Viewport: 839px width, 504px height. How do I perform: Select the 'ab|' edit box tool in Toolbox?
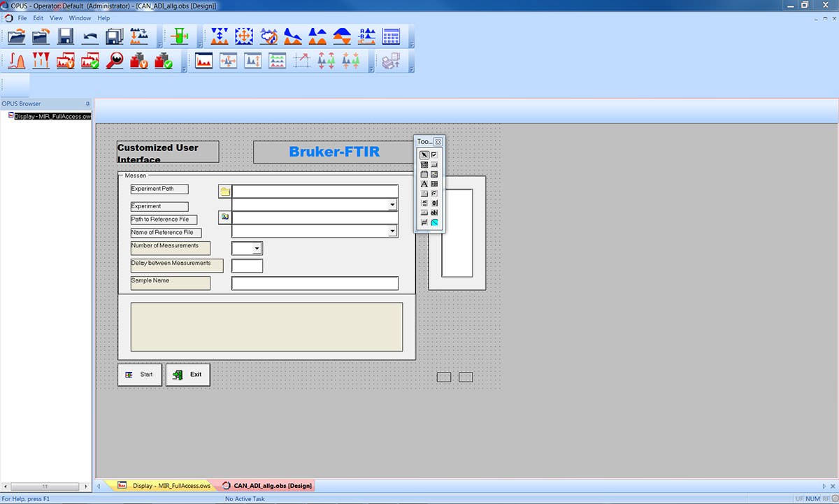coord(434,213)
